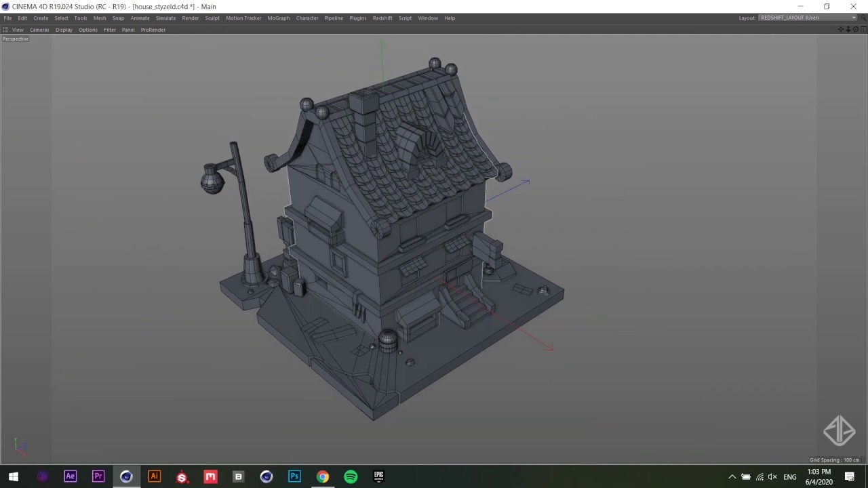Show hidden system tray icons
The height and width of the screenshot is (488, 868).
(x=732, y=477)
